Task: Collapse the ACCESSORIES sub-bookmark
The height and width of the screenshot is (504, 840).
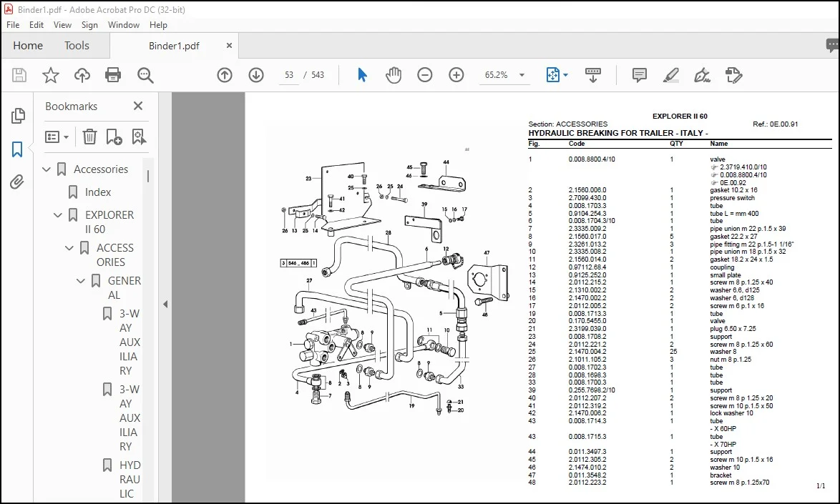Action: click(x=69, y=248)
